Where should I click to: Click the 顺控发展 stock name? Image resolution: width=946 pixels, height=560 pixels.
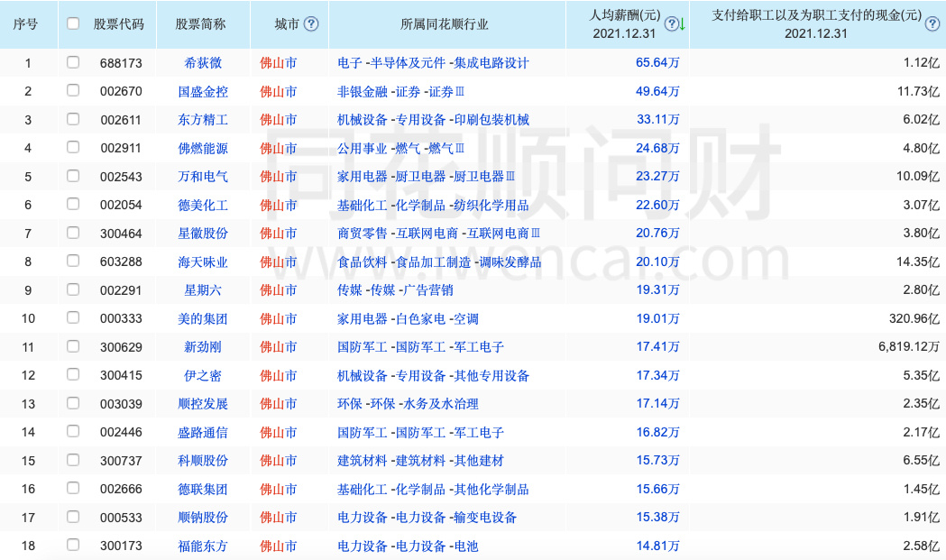point(204,403)
